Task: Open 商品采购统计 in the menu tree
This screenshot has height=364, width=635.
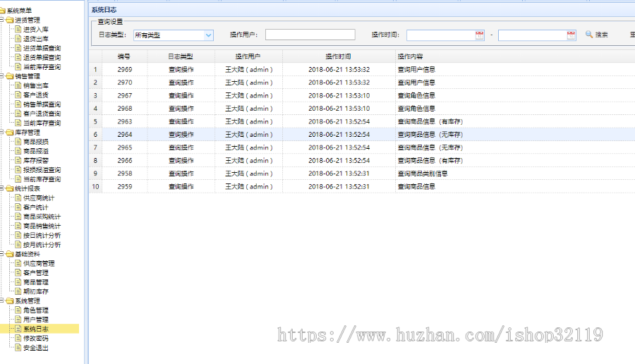Action: [42, 217]
